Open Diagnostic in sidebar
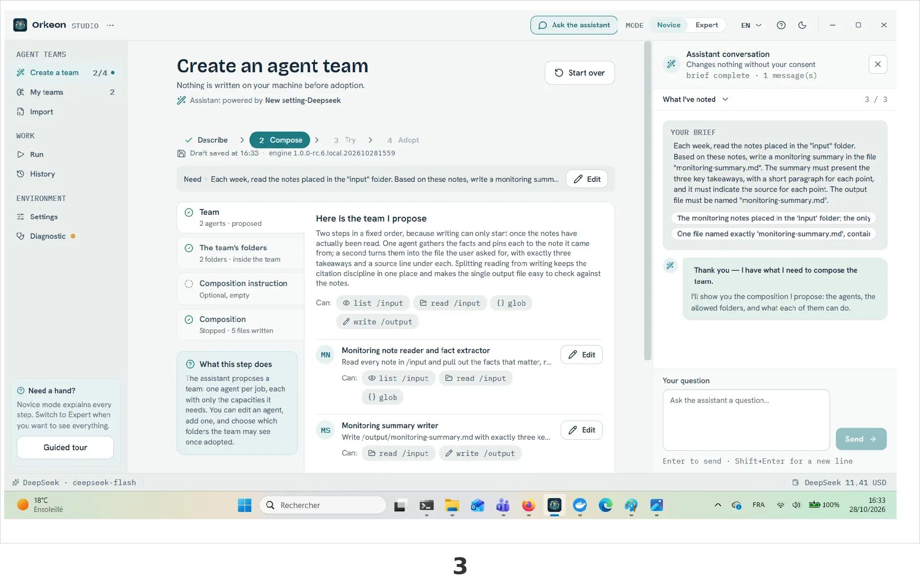The image size is (920, 588). pos(66,236)
